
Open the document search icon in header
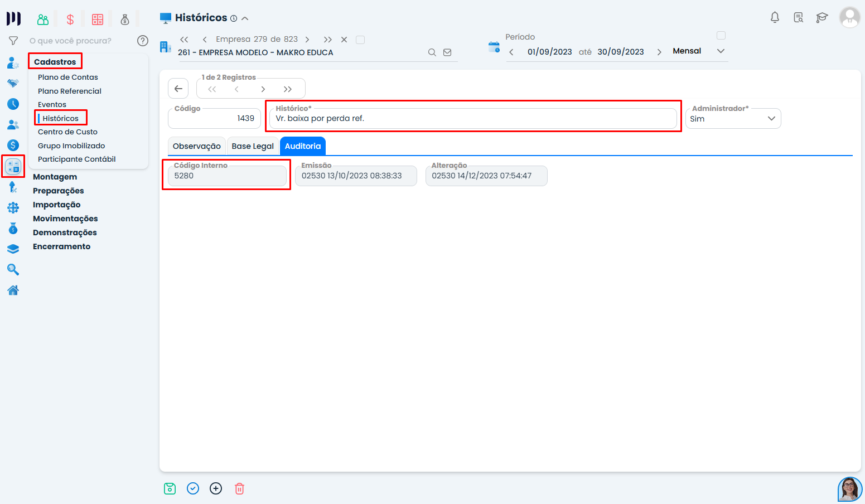click(x=799, y=17)
